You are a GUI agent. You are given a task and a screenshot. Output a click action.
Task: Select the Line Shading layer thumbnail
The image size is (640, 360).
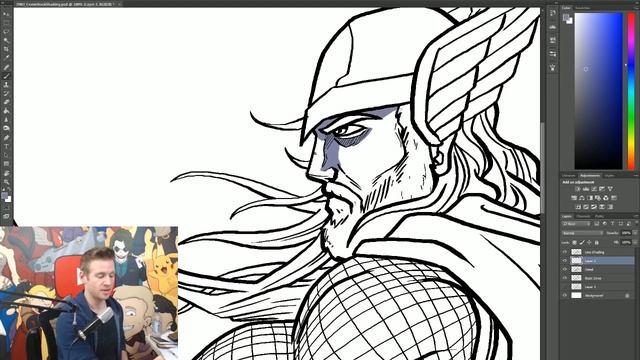576,252
